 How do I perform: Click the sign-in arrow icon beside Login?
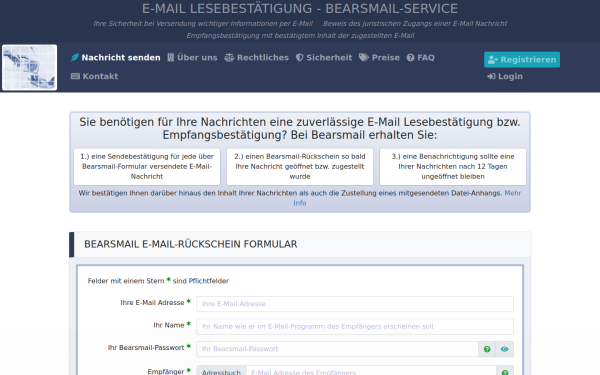click(491, 76)
